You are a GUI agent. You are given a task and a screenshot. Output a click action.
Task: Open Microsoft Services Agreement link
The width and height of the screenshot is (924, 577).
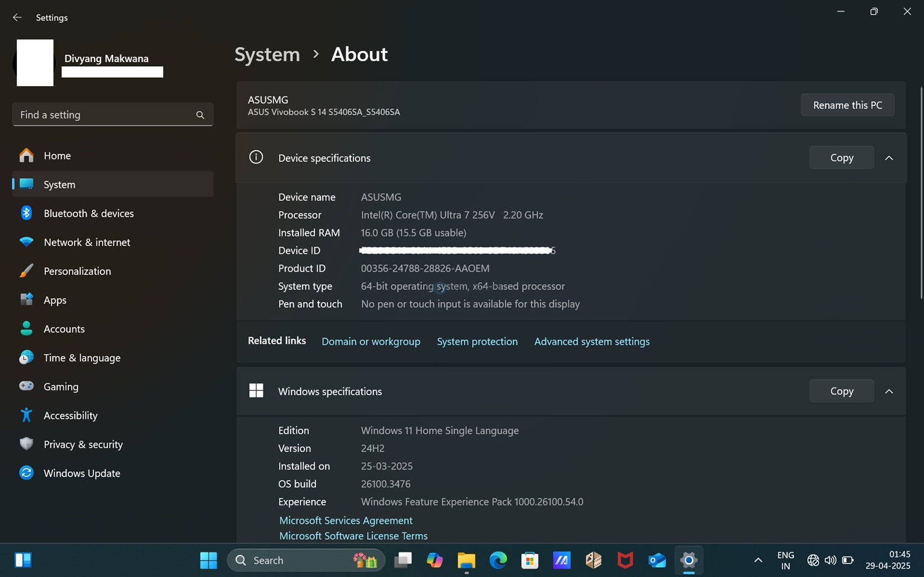tap(346, 520)
